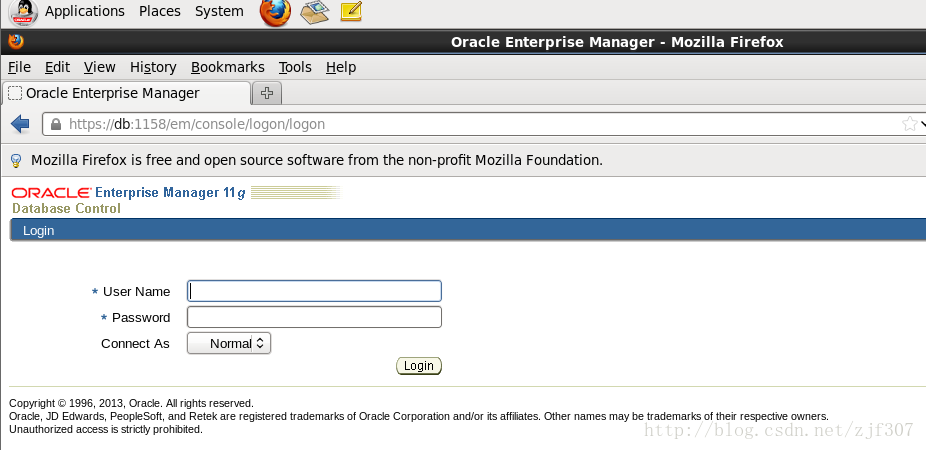Expand the Connect As dropdown
Image resolution: width=926 pixels, height=450 pixels.
229,343
